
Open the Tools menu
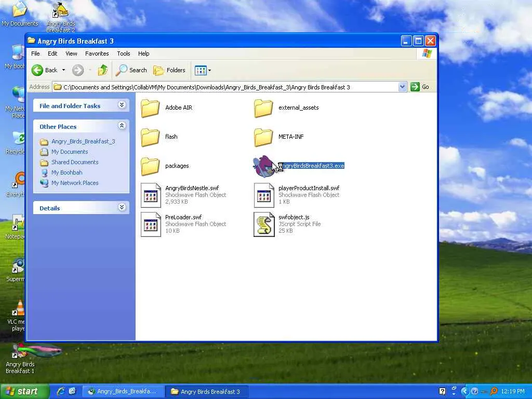click(x=124, y=54)
